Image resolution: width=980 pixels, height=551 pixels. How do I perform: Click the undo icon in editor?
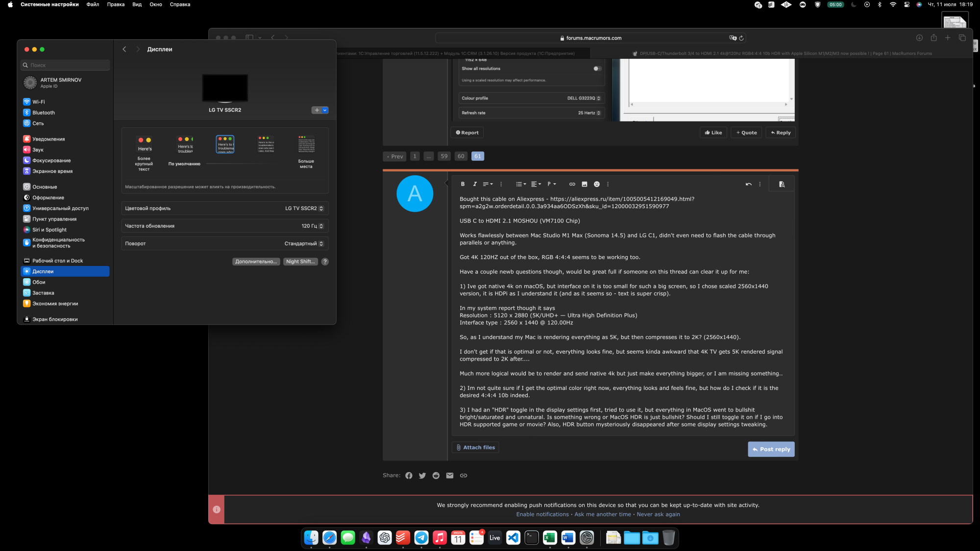click(x=748, y=184)
